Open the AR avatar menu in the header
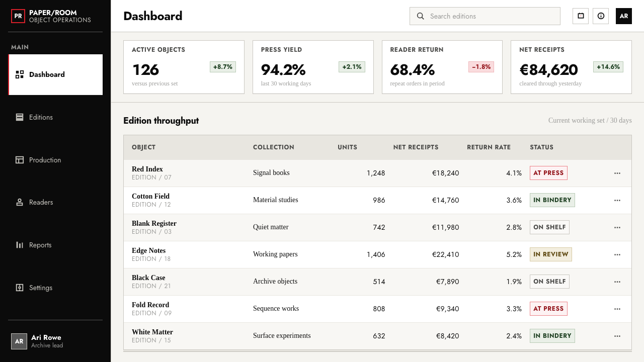The width and height of the screenshot is (644, 362). [x=624, y=16]
